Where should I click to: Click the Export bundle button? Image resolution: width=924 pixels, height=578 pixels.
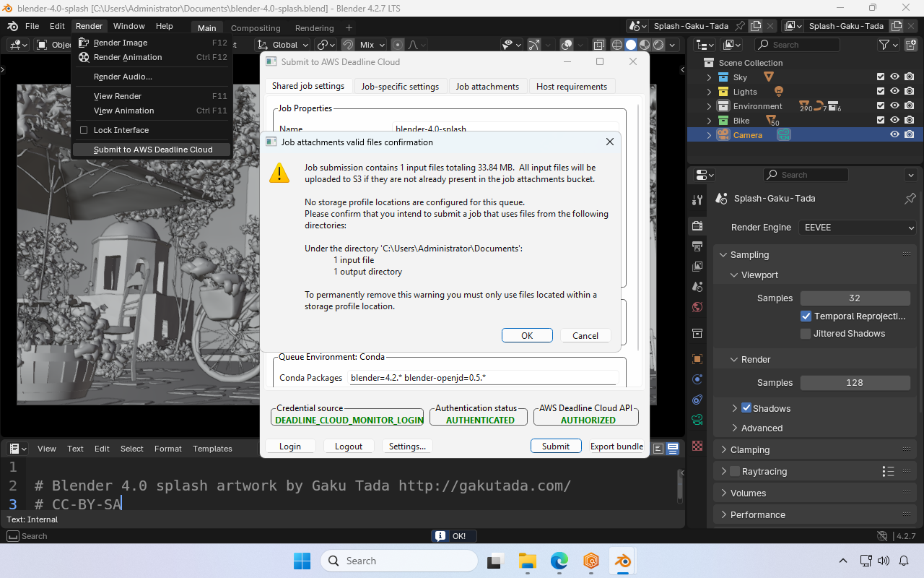click(616, 446)
